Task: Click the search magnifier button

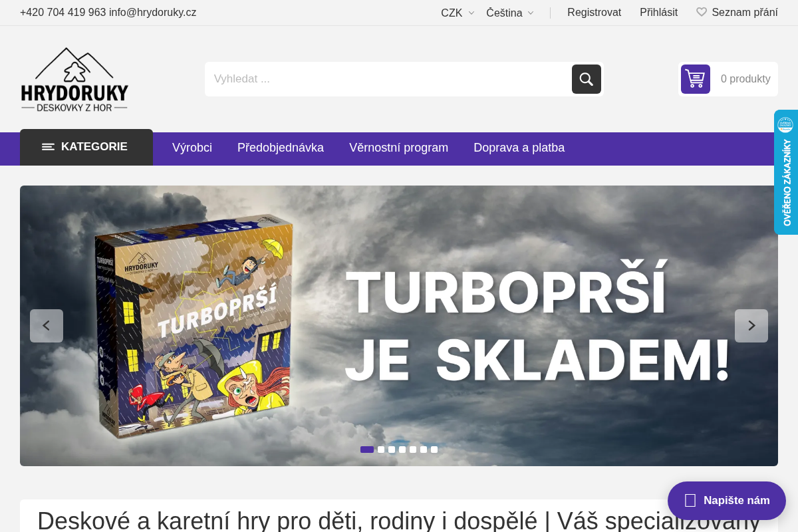Action: point(587,79)
